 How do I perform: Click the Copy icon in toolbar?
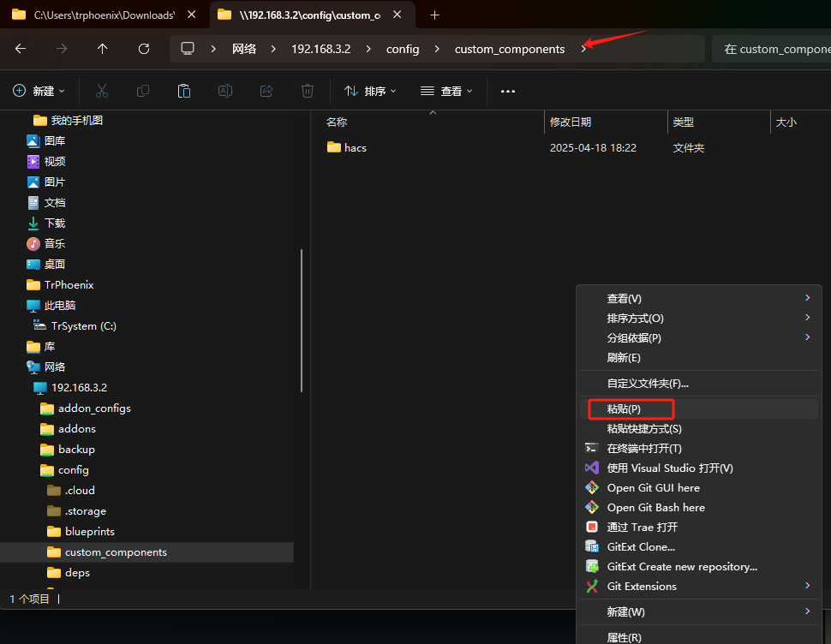pyautogui.click(x=143, y=91)
